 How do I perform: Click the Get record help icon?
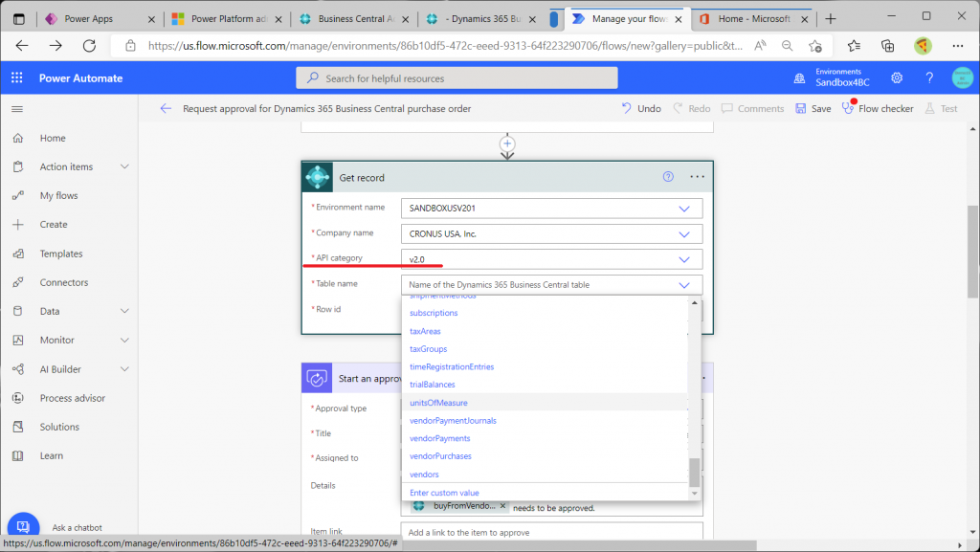668,177
